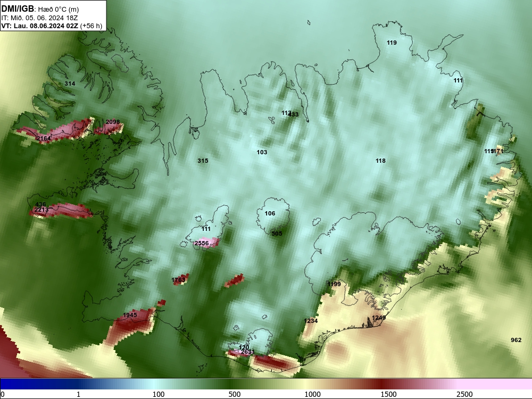Image resolution: width=532 pixels, height=399 pixels.
Task: Select the offshore value 962
Action: pyautogui.click(x=516, y=340)
